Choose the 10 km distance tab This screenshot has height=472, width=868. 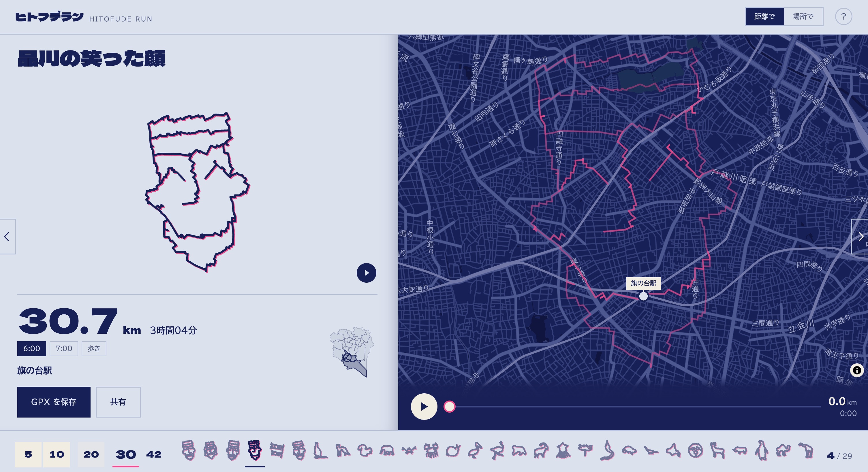[57, 454]
